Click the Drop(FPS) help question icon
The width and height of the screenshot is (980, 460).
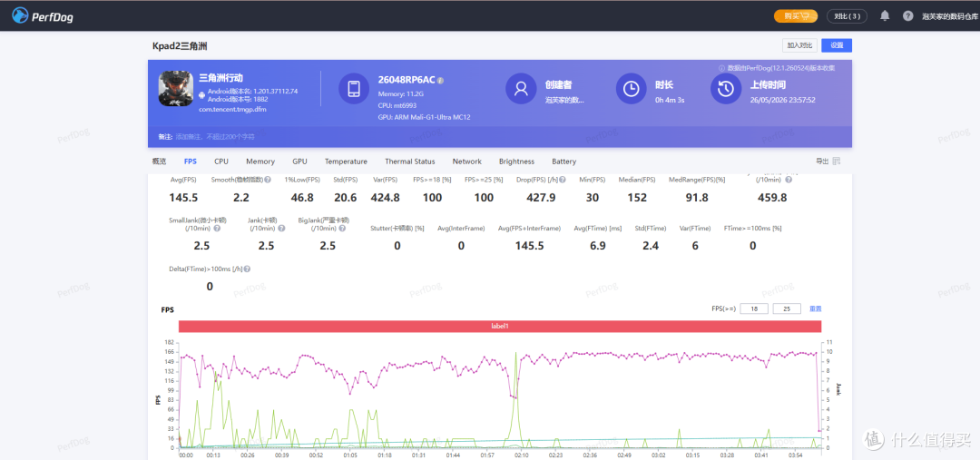coord(563,180)
